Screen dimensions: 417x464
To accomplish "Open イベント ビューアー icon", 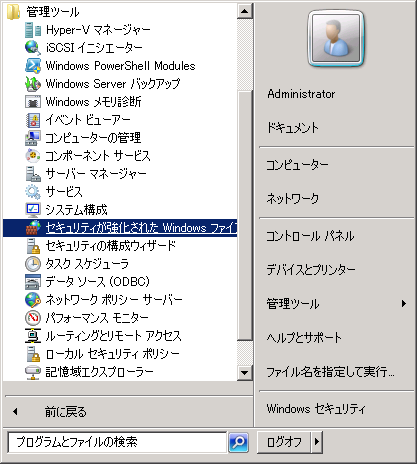I will point(33,120).
